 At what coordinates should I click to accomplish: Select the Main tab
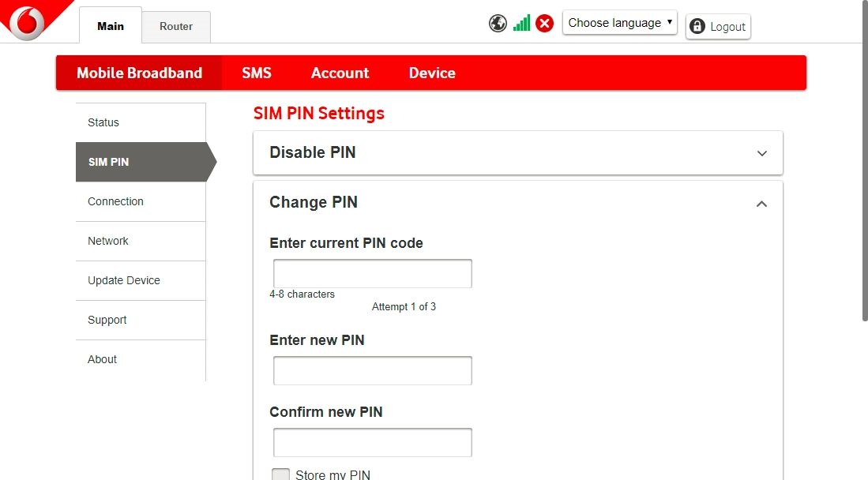pos(111,27)
